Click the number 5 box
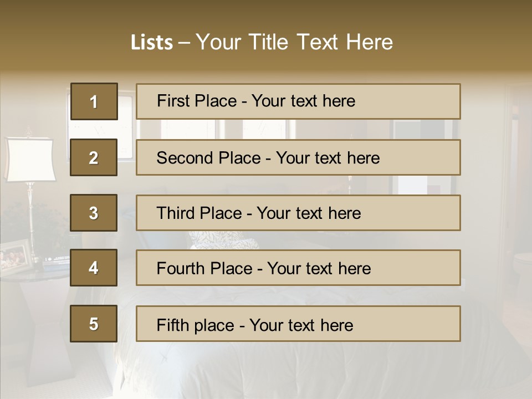This screenshot has height=399, width=532. [94, 324]
